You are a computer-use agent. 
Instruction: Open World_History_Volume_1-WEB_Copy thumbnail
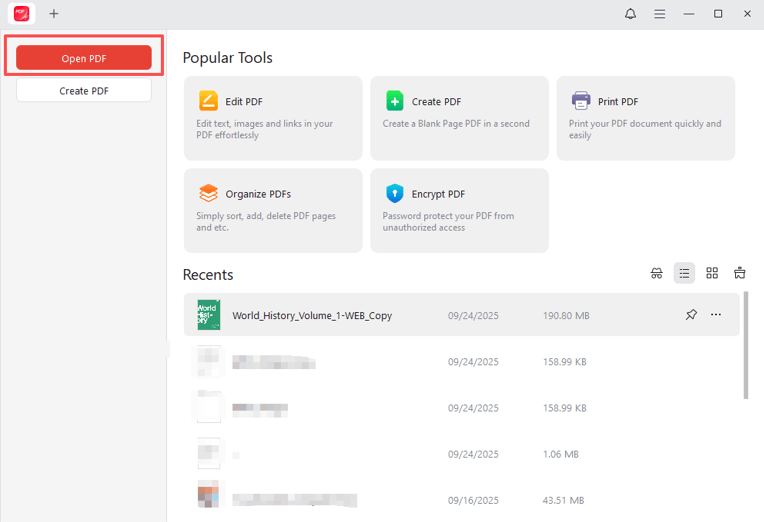(208, 315)
